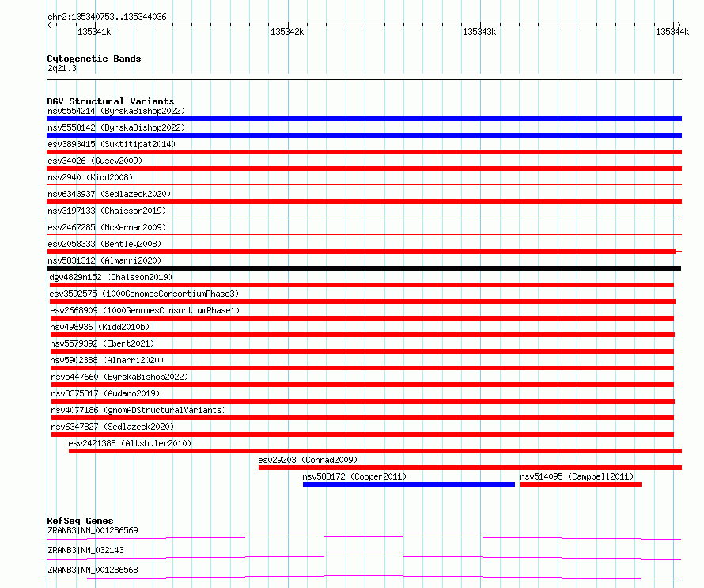
Task: Click nsv3375817 (Audano2019) label
Action: pyautogui.click(x=105, y=393)
